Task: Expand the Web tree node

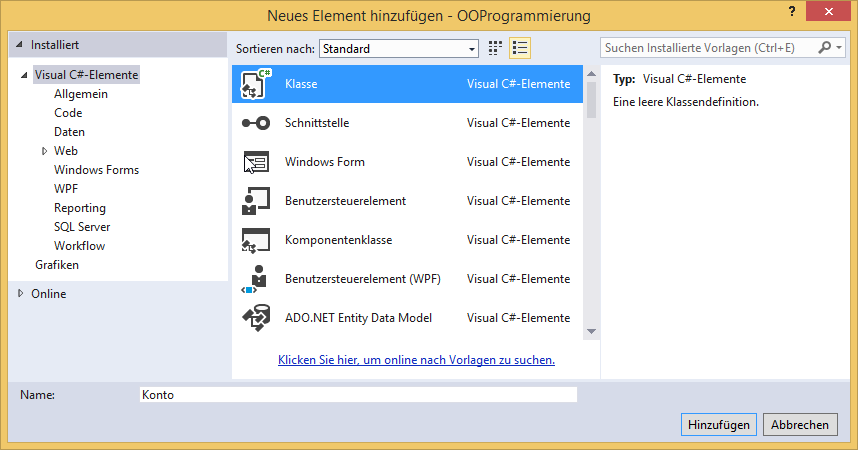Action: point(44,151)
